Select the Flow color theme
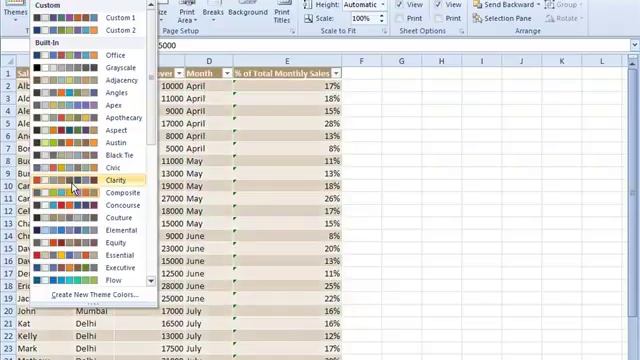640x360 pixels. tap(89, 280)
